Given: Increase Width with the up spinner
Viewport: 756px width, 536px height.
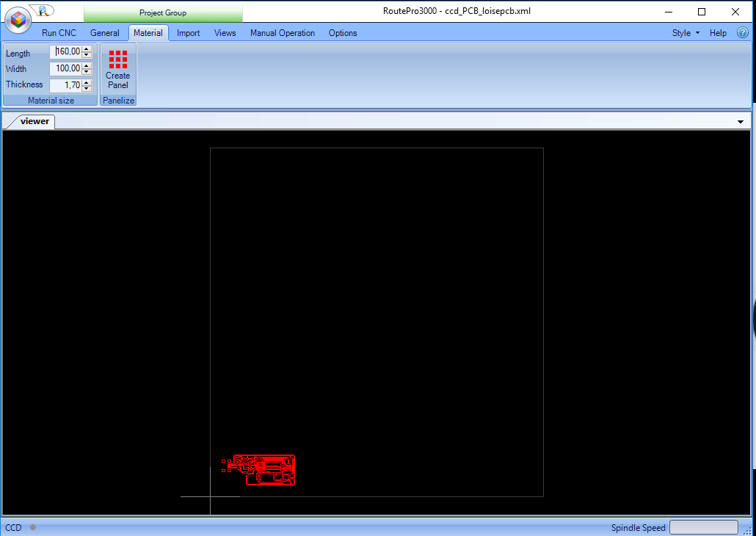Looking at the screenshot, I should point(87,65).
